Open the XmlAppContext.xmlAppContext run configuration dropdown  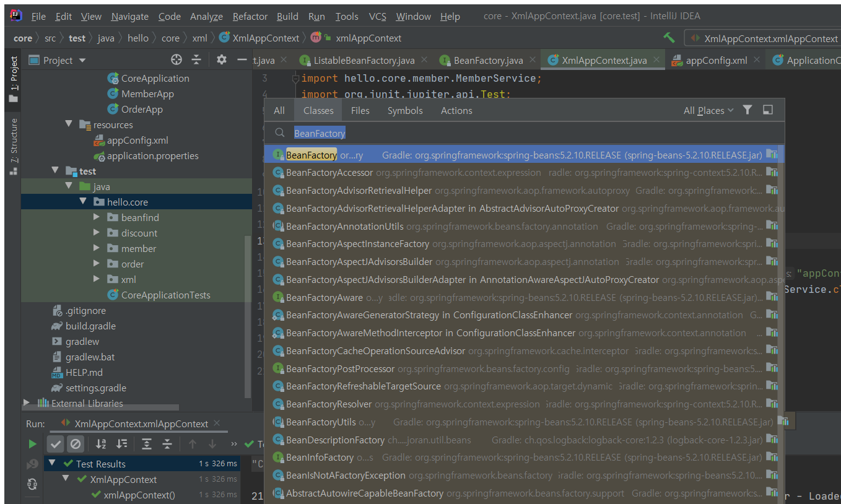[x=762, y=38]
